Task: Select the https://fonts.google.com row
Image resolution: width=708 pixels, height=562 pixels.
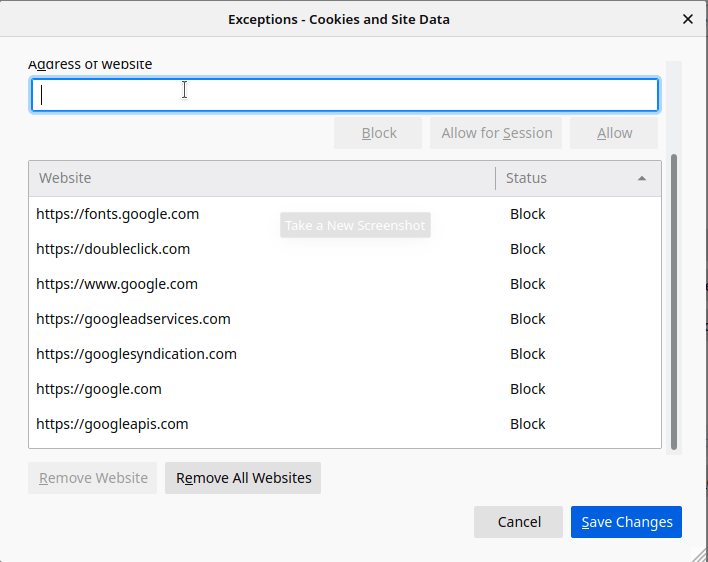Action: pyautogui.click(x=345, y=214)
